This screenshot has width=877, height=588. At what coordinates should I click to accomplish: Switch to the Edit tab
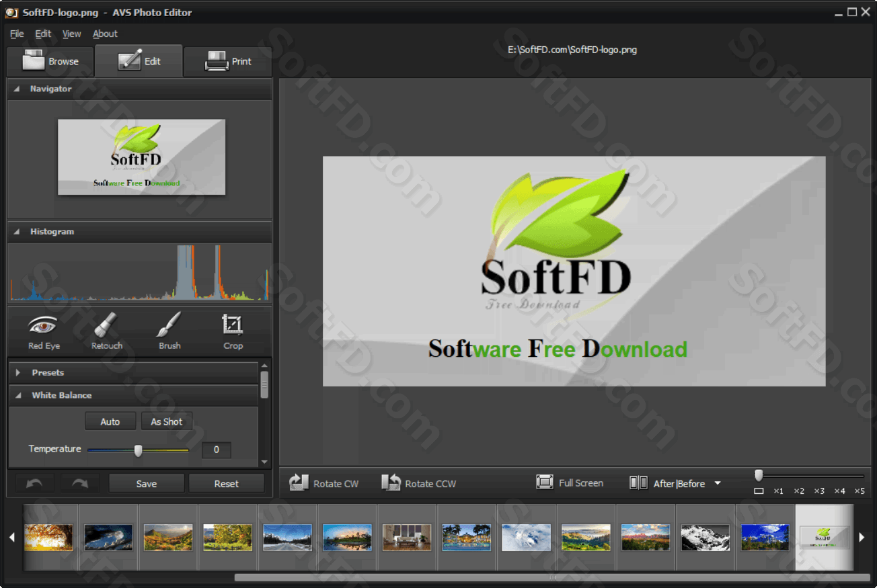139,61
